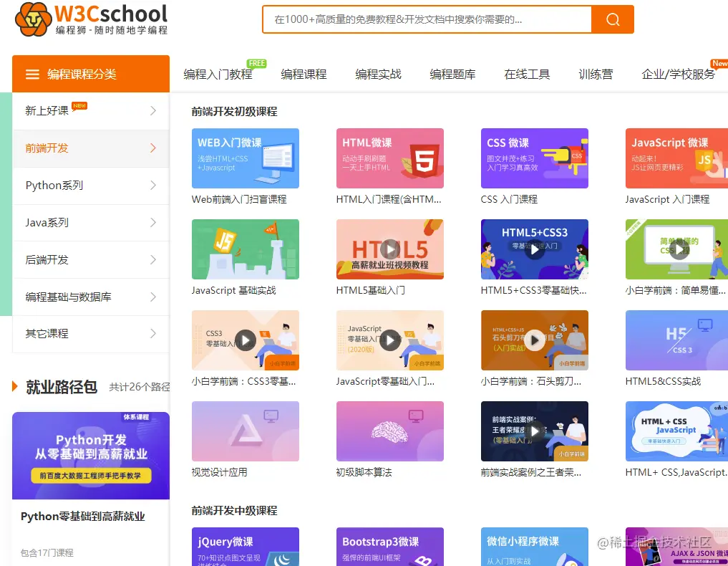Open the 训练营 nav item
Viewport: 728px width, 566px height.
click(x=596, y=75)
